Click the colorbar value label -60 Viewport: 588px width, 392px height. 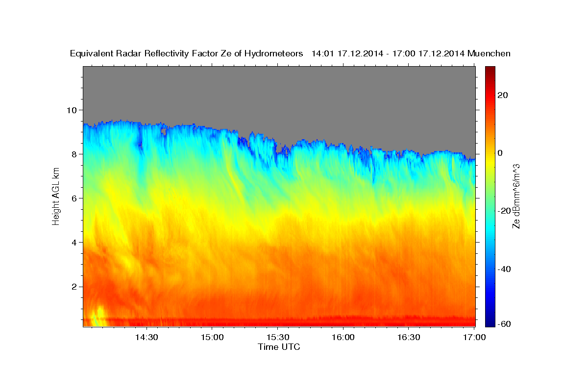[x=504, y=323]
